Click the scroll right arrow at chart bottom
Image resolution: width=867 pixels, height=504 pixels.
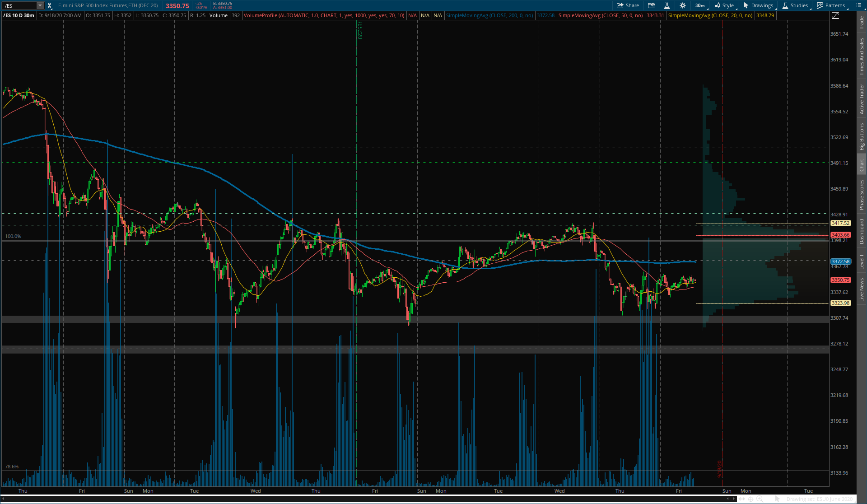(x=734, y=499)
